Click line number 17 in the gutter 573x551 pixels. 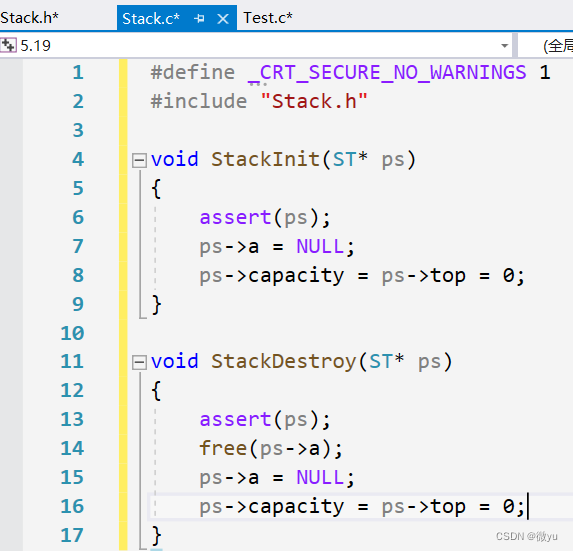point(72,535)
